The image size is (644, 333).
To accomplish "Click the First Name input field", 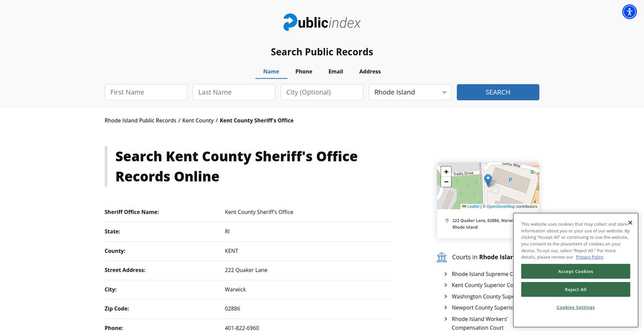I will (x=146, y=92).
